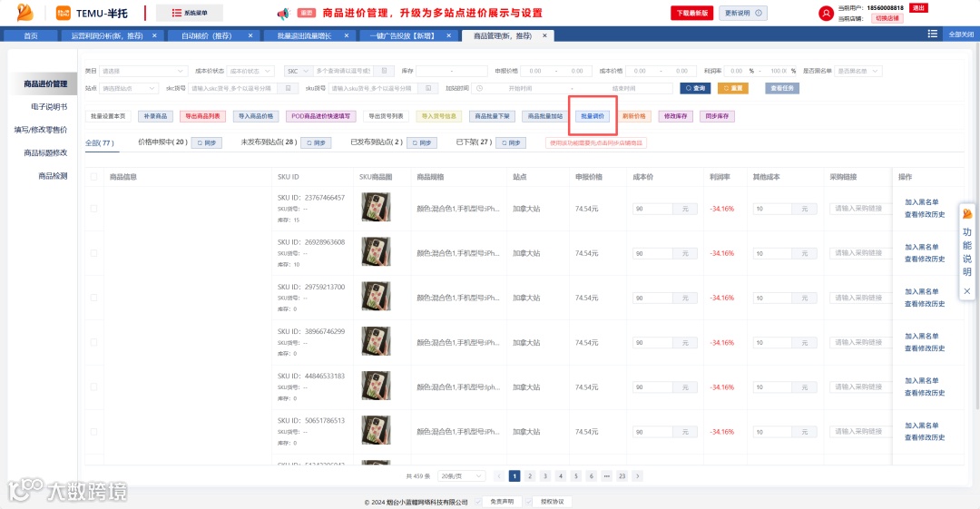The image size is (980, 509).
Task: Click the batch-input icon next to SKC query field
Action: (x=385, y=72)
